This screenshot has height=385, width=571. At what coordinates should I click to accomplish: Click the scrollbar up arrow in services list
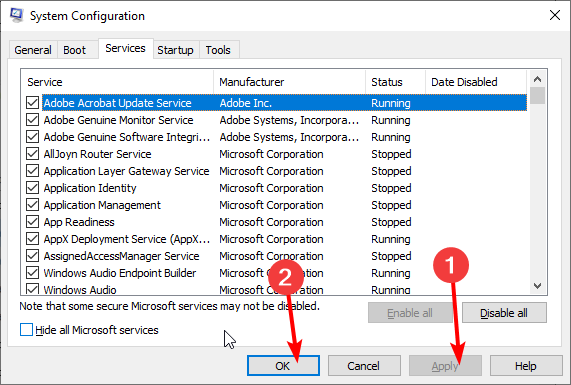537,79
